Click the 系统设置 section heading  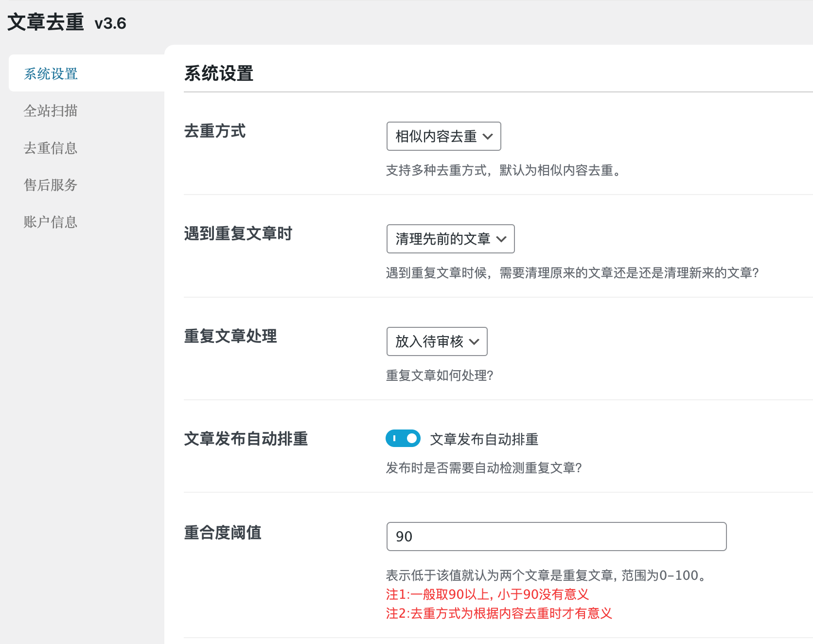point(219,73)
